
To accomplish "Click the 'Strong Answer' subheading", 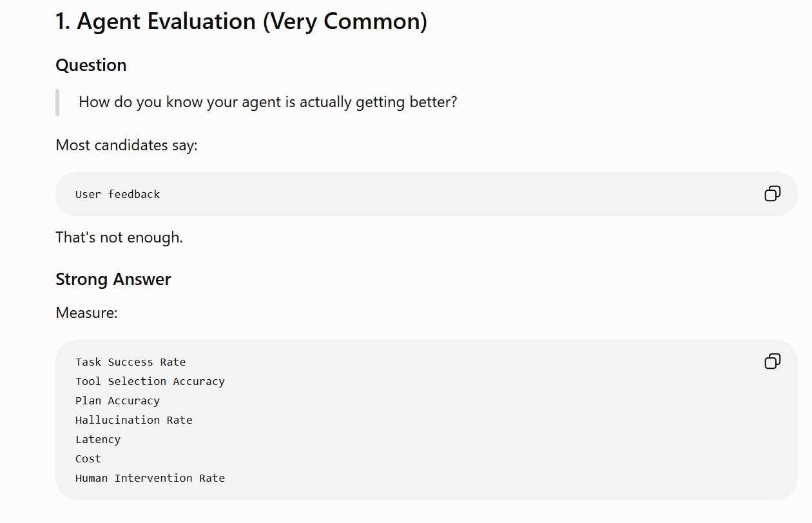I will (113, 279).
